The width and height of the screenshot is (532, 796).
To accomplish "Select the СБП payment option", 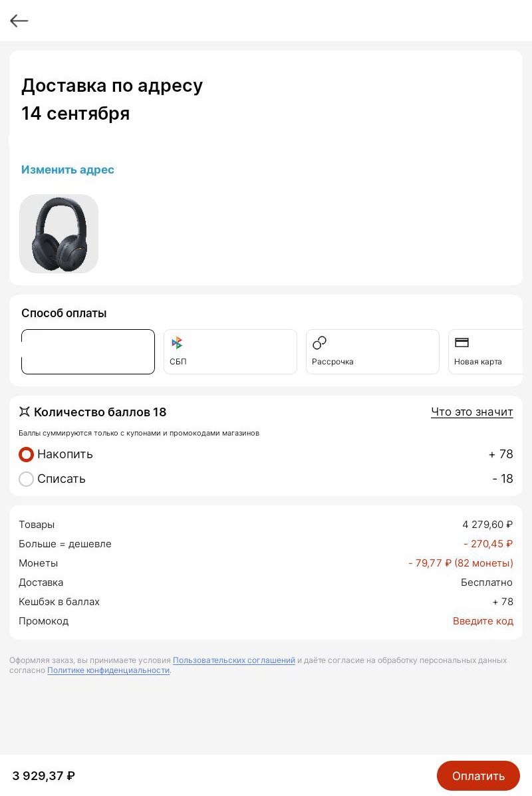I will [230, 352].
